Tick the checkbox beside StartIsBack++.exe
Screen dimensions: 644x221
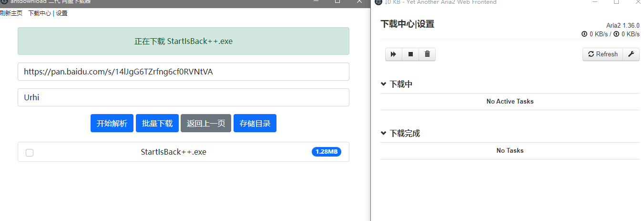coord(30,153)
